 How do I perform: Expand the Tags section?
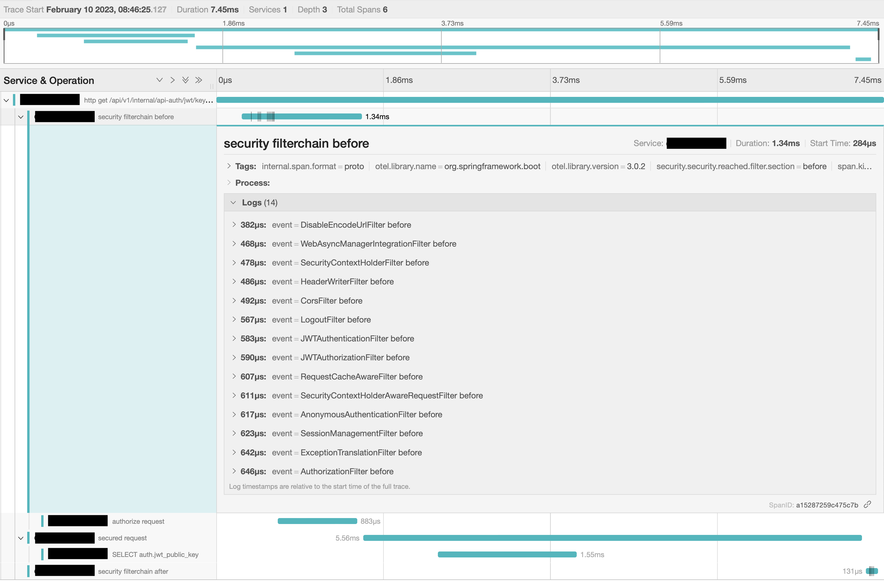coord(229,166)
